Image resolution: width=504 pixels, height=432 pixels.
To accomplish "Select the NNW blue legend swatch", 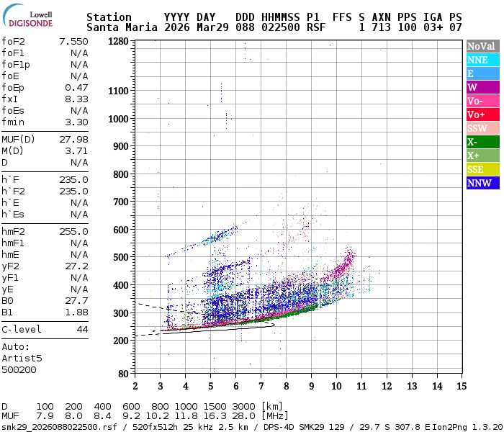I will [x=483, y=183].
